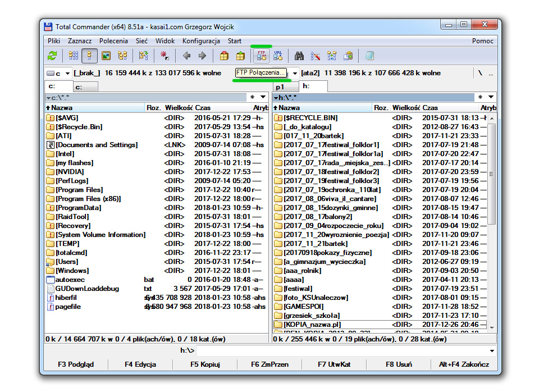Screen dimensions: 539x392
Task: Open the Multi-Rename tool icon
Action: pyautogui.click(x=315, y=56)
